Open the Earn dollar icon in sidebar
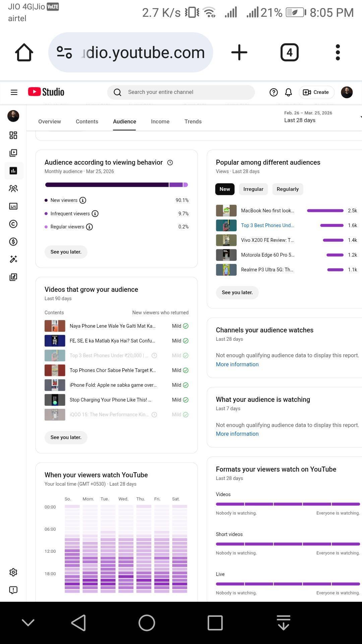Screen dimensions: 362x644 click(13, 242)
